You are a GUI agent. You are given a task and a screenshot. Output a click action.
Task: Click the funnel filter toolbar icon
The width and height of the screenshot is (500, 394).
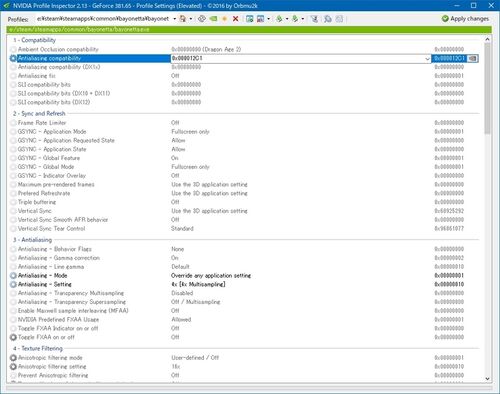pyautogui.click(x=314, y=19)
